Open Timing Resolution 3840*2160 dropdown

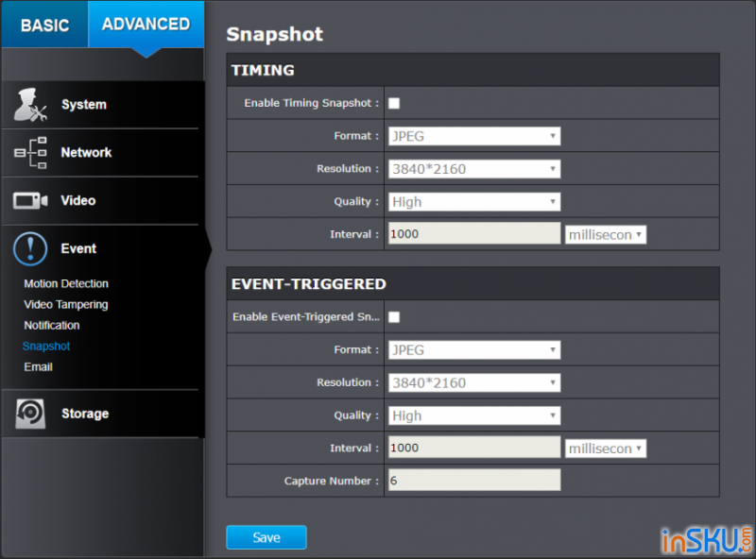474,169
